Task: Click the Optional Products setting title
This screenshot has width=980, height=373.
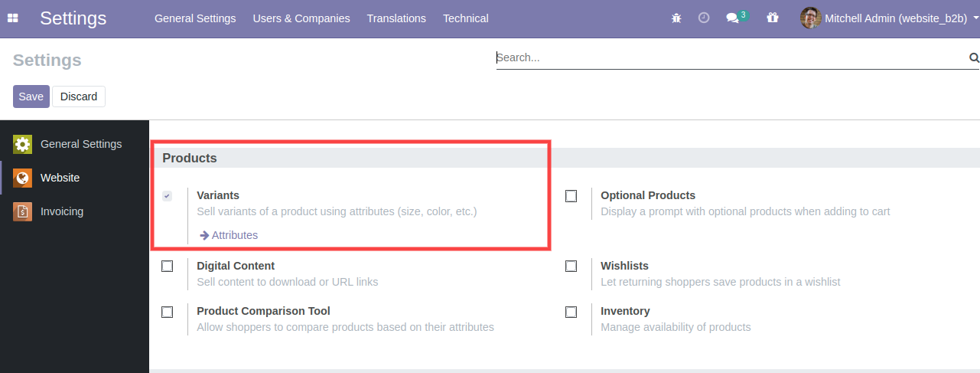Action: pyautogui.click(x=648, y=195)
